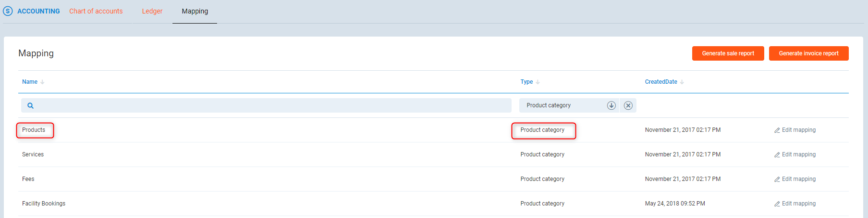The width and height of the screenshot is (868, 218).
Task: Select the Mapping tab
Action: [x=195, y=11]
